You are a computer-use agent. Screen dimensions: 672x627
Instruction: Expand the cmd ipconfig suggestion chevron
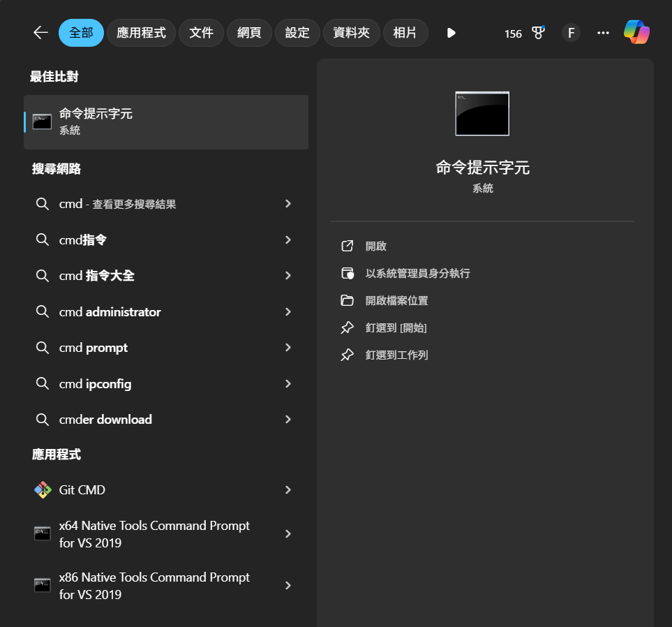(x=288, y=383)
